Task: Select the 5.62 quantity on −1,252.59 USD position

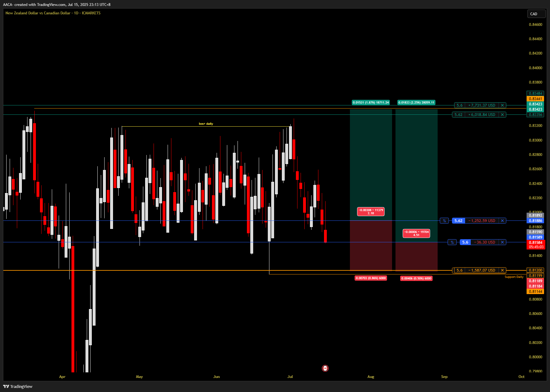Action: coord(458,221)
